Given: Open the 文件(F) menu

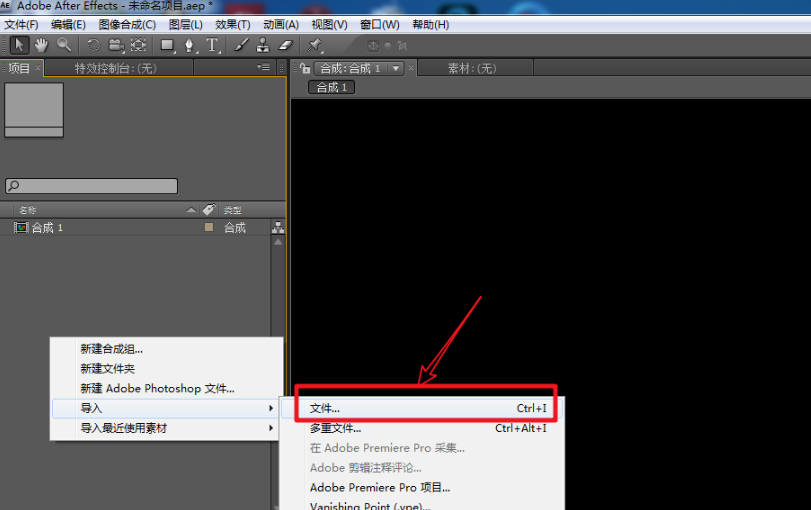Looking at the screenshot, I should click(21, 24).
